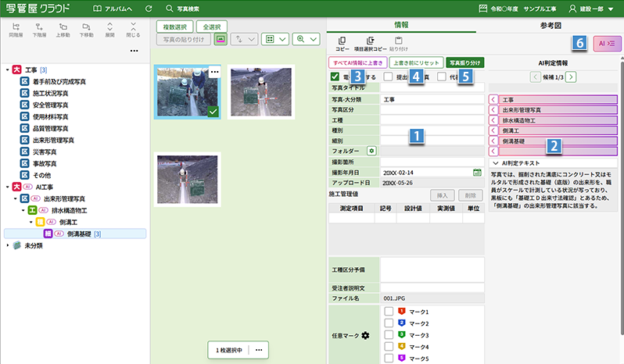Image resolution: width=624 pixels, height=364 pixels.
Task: Open the 任意マーク gear settings
Action: (365, 335)
